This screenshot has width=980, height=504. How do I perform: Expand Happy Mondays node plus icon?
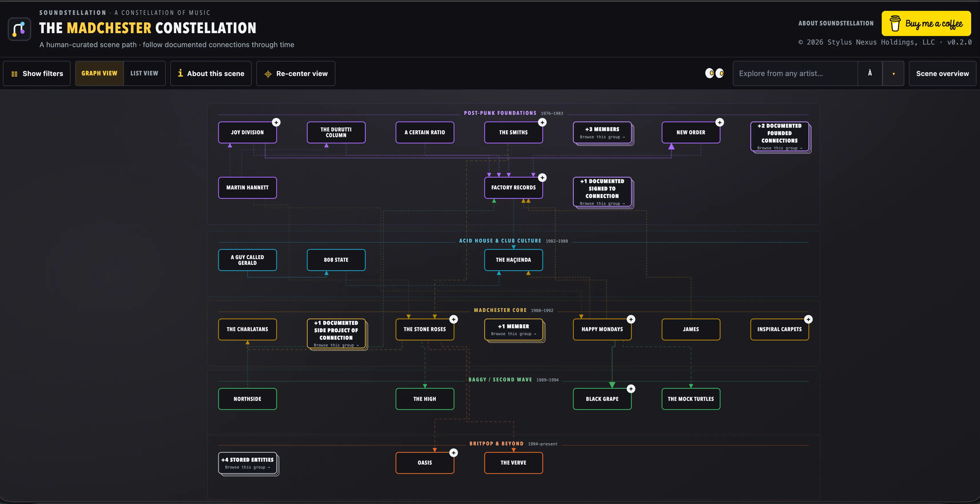click(631, 319)
